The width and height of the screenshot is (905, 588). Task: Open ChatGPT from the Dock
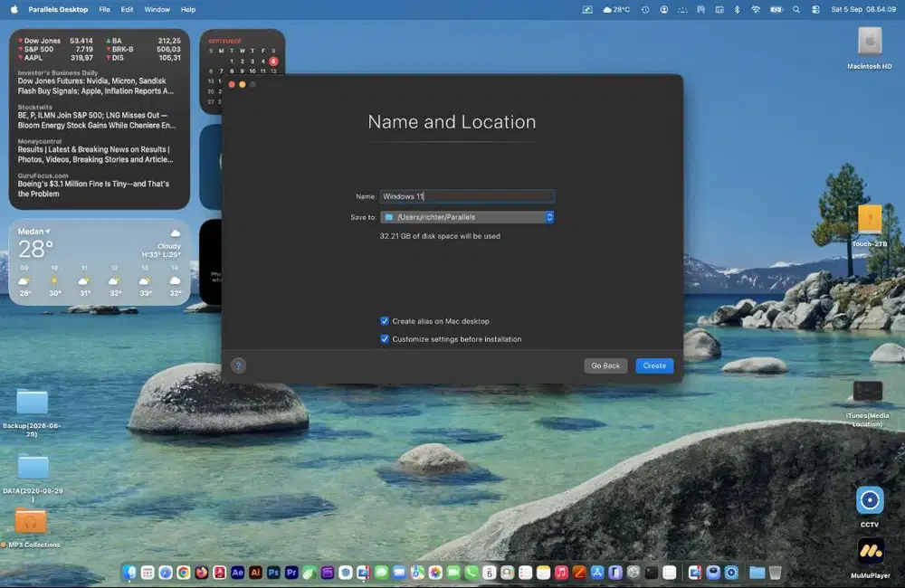coord(345,573)
